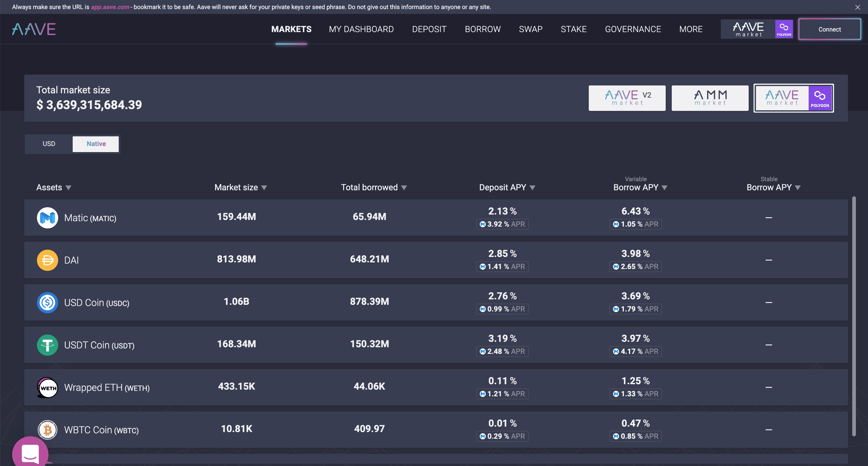Go to the MARKETS tab
The image size is (868, 466).
(291, 29)
